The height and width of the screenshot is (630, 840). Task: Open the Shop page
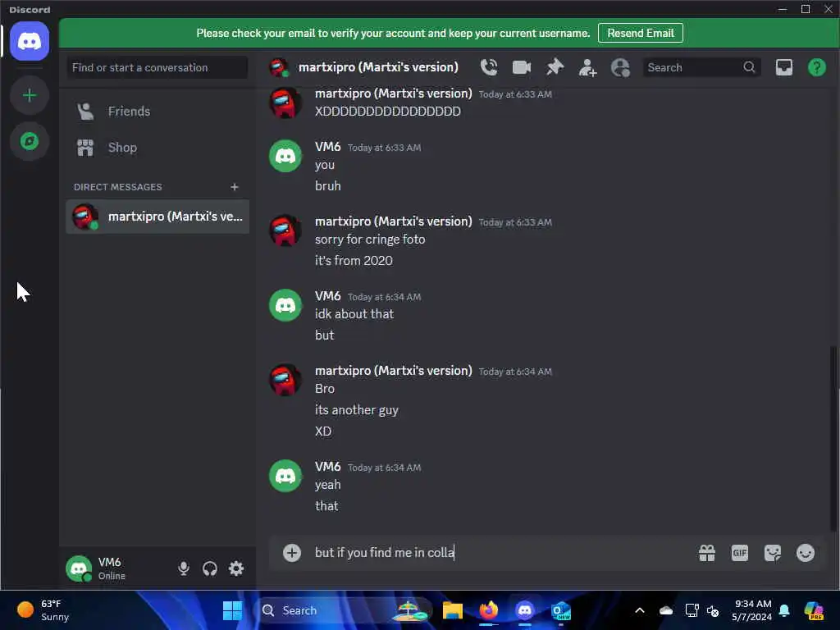(x=157, y=148)
